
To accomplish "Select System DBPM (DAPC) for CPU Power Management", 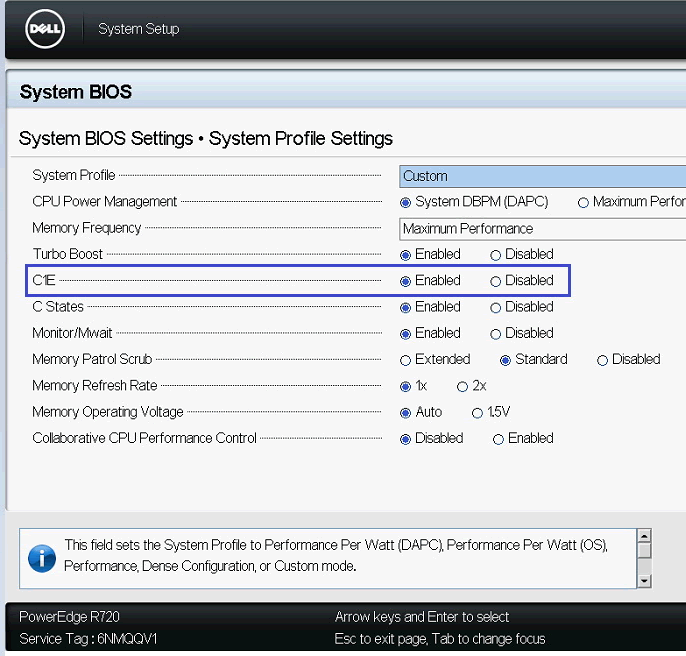I will 406,203.
